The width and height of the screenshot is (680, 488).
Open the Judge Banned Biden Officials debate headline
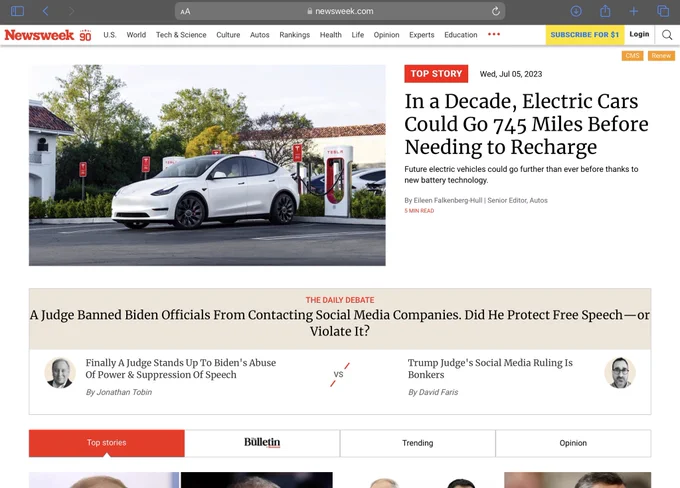coord(340,323)
